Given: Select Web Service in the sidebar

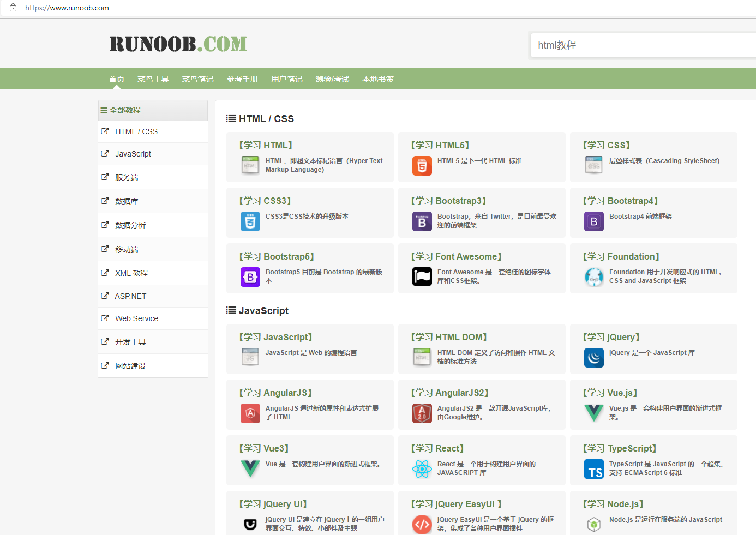Looking at the screenshot, I should pyautogui.click(x=153, y=318).
